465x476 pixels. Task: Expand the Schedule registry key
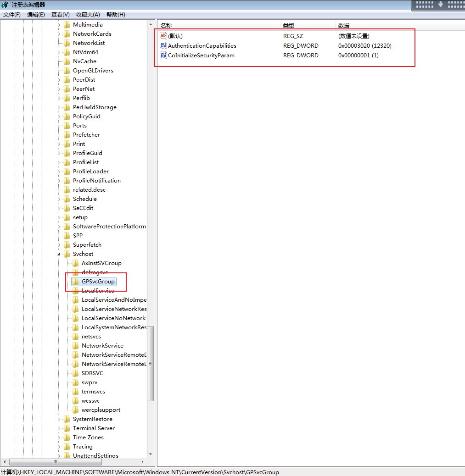[x=59, y=199]
